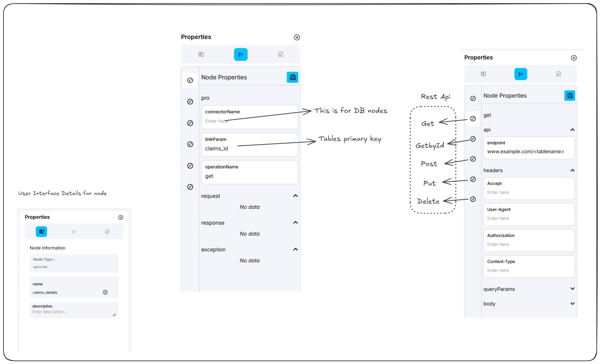Expand the body section

[x=572, y=303]
